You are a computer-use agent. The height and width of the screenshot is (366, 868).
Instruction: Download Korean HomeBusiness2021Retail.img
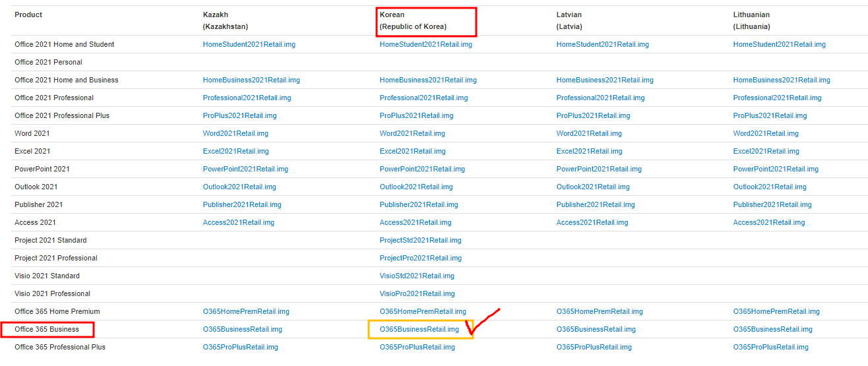[428, 80]
